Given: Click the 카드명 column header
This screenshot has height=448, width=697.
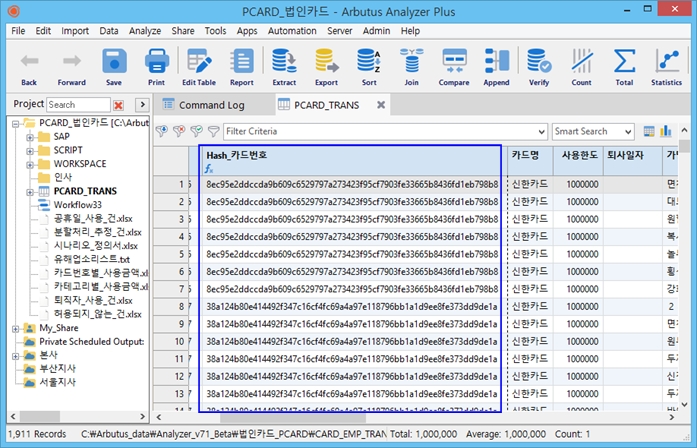Looking at the screenshot, I should click(530, 160).
